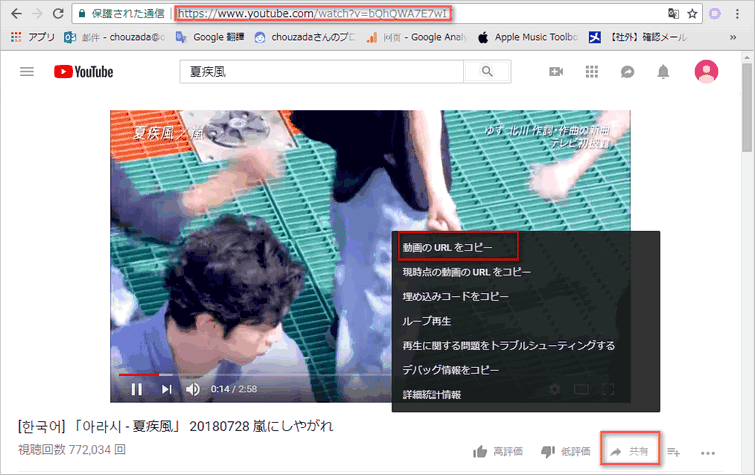Click the 共有 share button
Screen dimensions: 755x475
pyautogui.click(x=630, y=451)
